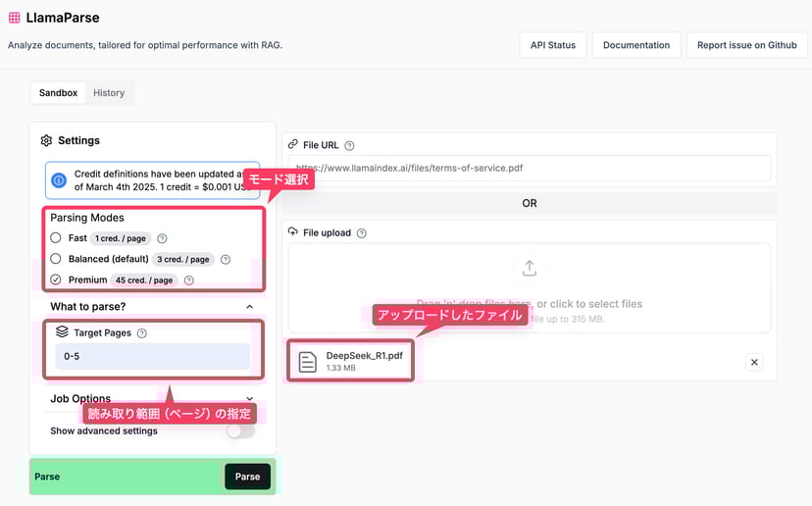This screenshot has height=506, width=812.
Task: Select the Fast parsing mode
Action: (56, 238)
